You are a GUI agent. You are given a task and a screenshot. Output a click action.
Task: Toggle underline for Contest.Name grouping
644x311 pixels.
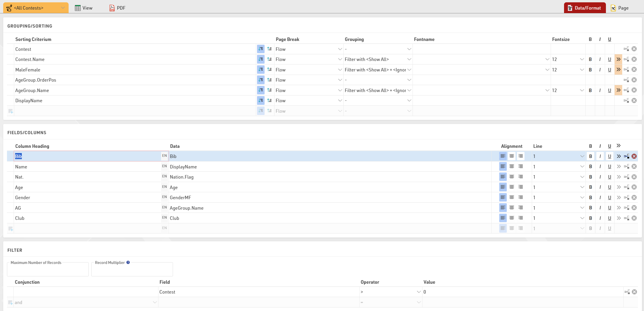click(x=609, y=59)
